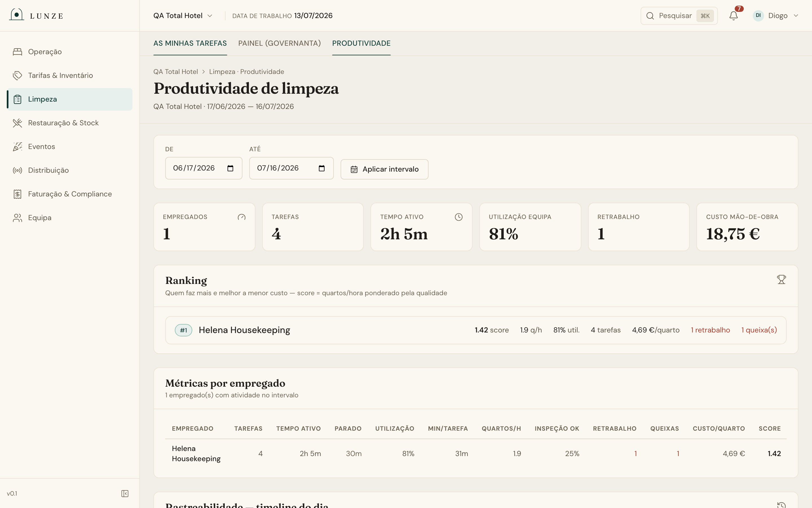812x508 pixels.
Task: Click the Tarifas & Inventário tag icon
Action: 17,75
